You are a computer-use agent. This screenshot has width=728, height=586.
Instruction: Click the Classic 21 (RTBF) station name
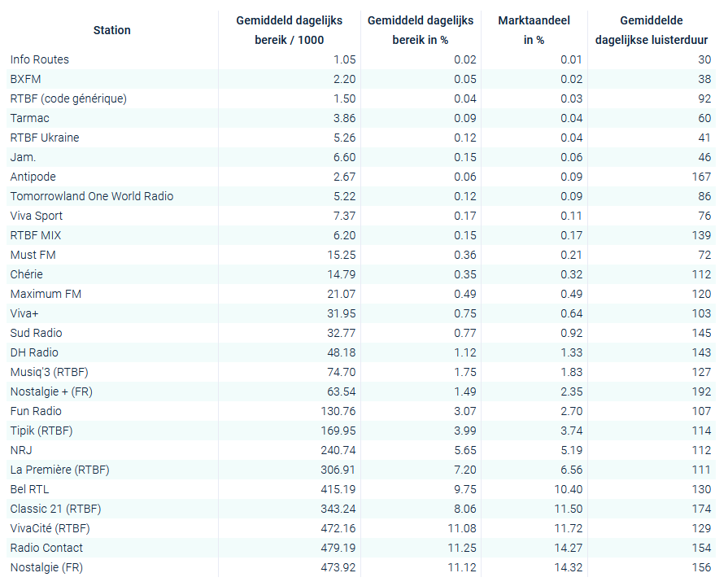[x=55, y=509]
